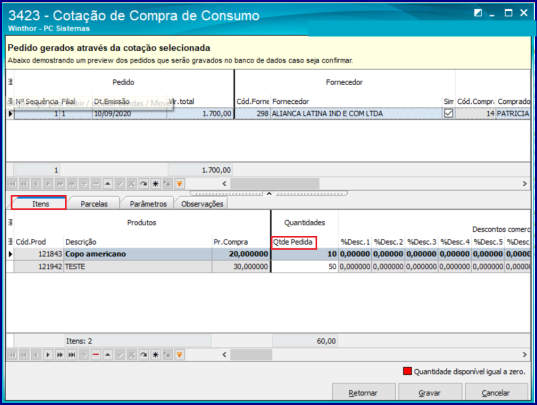Select the ALIANCA LATINA IND E COM LTDA row
Screen dimensions: 537x405
[x=268, y=113]
